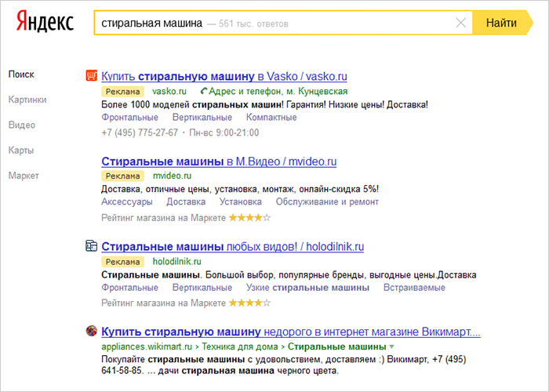
Task: Click the holodilnik.ru favicon icon
Action: point(92,245)
